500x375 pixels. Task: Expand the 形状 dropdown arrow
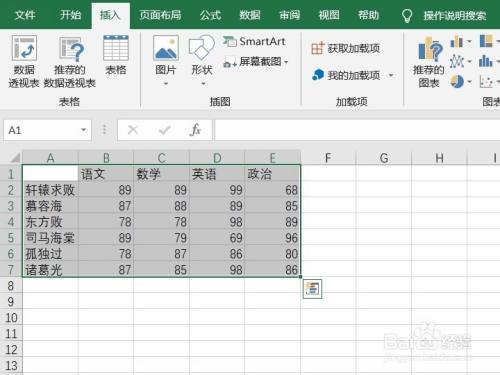click(x=203, y=84)
